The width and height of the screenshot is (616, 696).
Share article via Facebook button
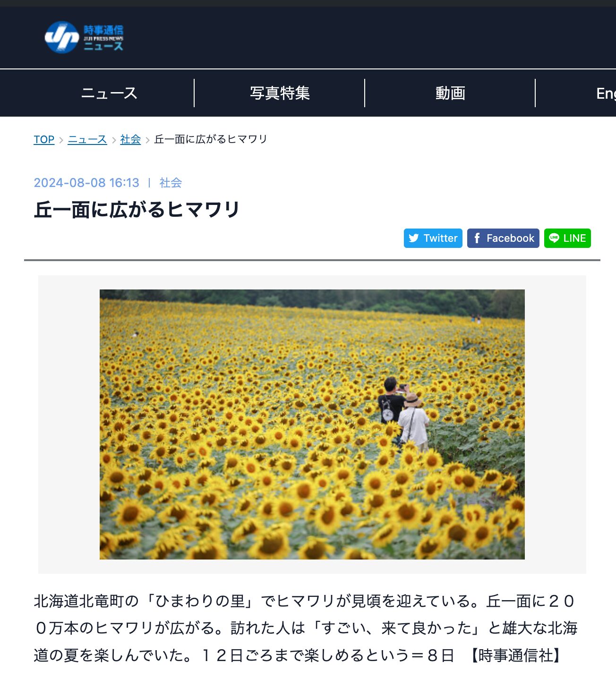coord(503,238)
